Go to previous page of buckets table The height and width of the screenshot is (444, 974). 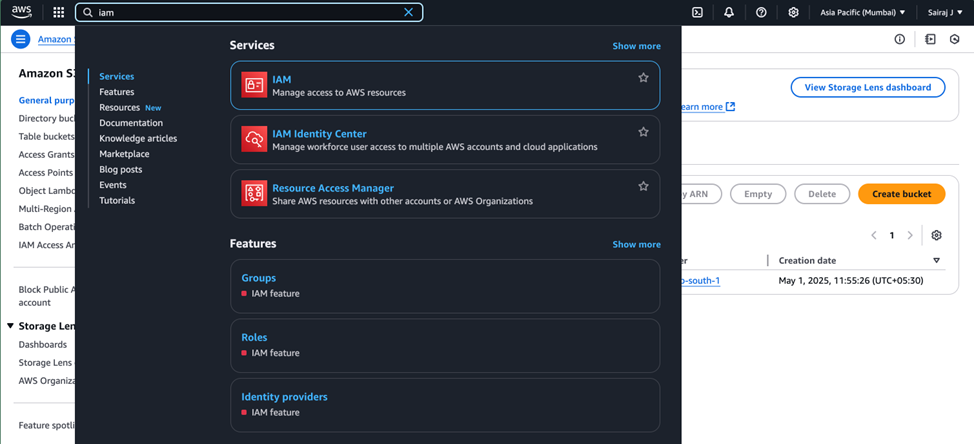pos(874,235)
